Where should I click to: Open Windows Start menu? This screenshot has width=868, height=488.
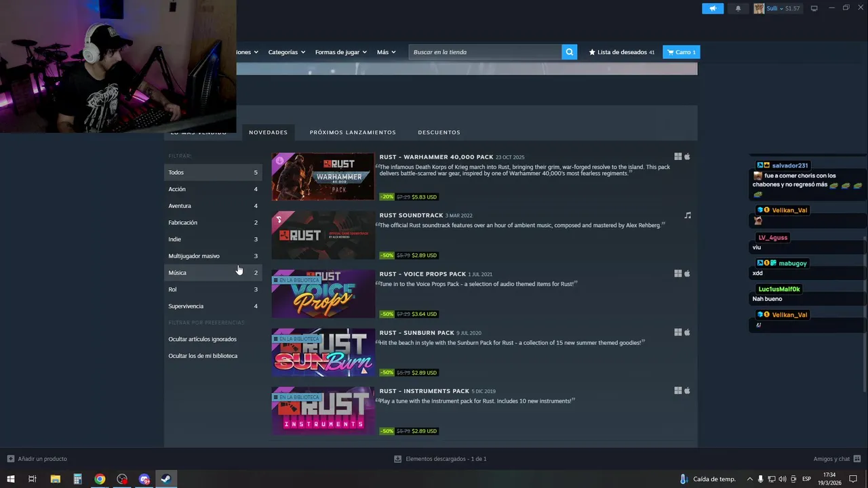tap(10, 479)
